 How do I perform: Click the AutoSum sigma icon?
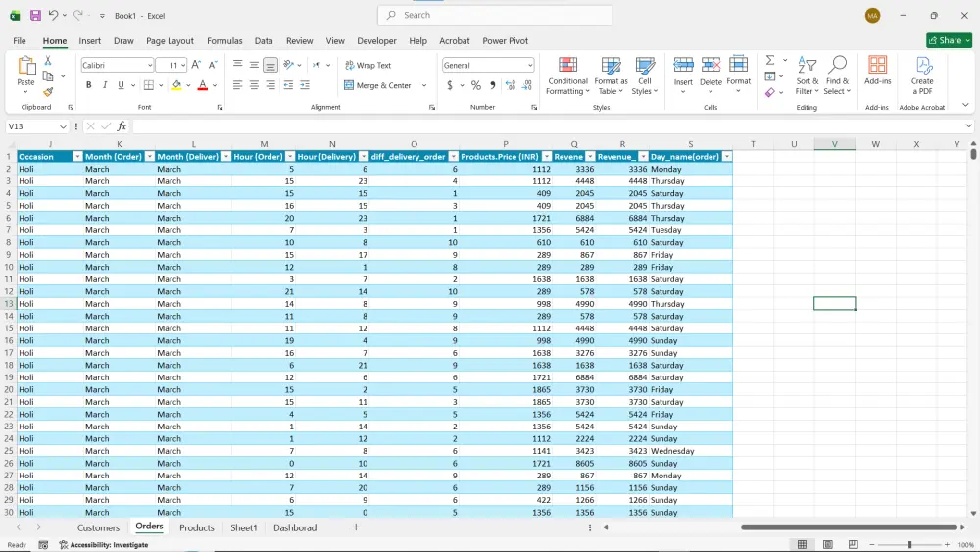(770, 60)
